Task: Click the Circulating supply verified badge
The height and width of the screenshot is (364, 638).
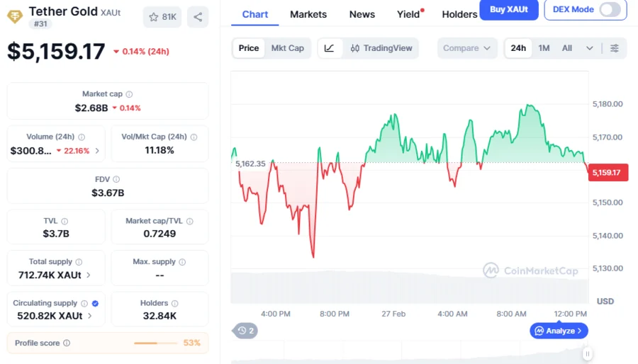Action: 96,303
